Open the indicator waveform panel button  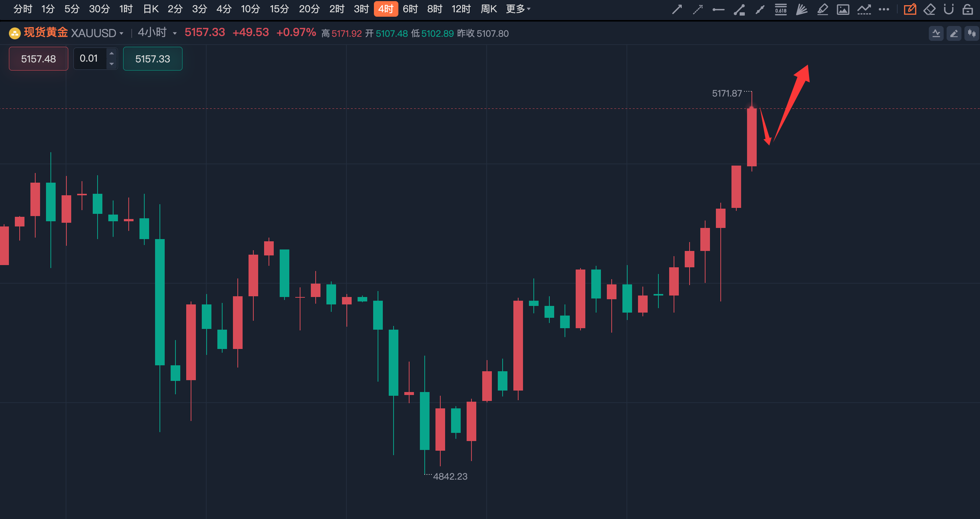click(936, 33)
